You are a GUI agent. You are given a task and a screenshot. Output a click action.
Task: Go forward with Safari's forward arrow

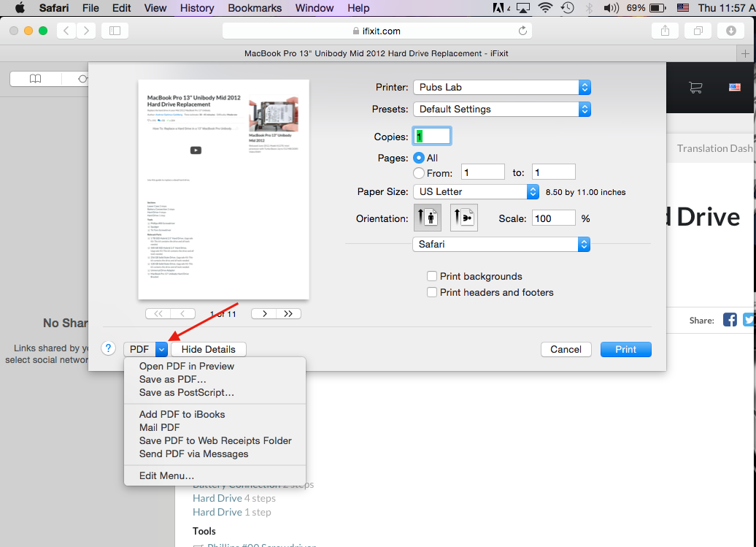point(86,31)
